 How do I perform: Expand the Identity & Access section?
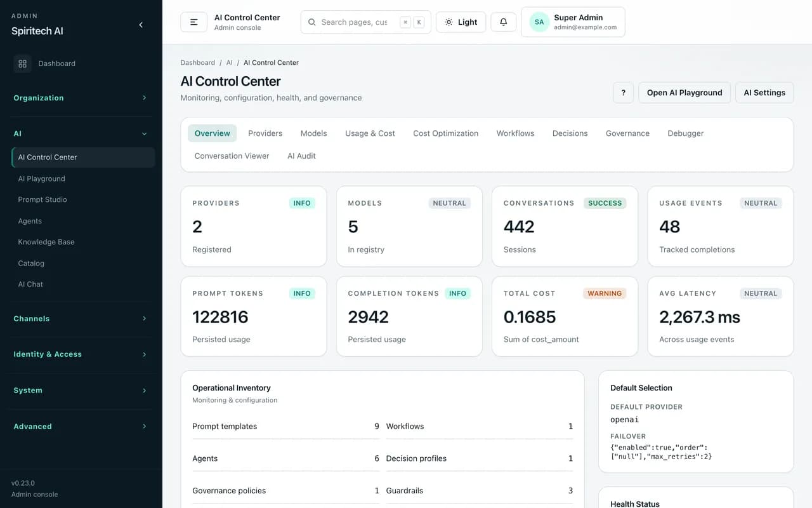click(81, 354)
